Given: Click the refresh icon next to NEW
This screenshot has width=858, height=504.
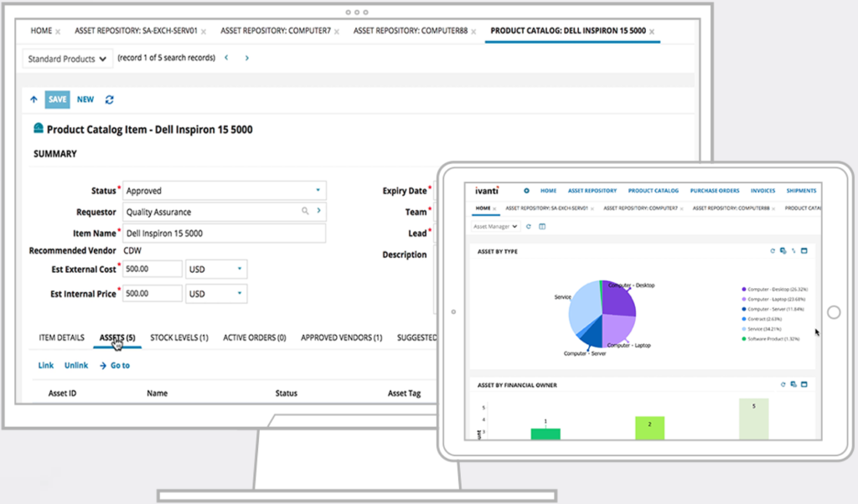Looking at the screenshot, I should [110, 100].
